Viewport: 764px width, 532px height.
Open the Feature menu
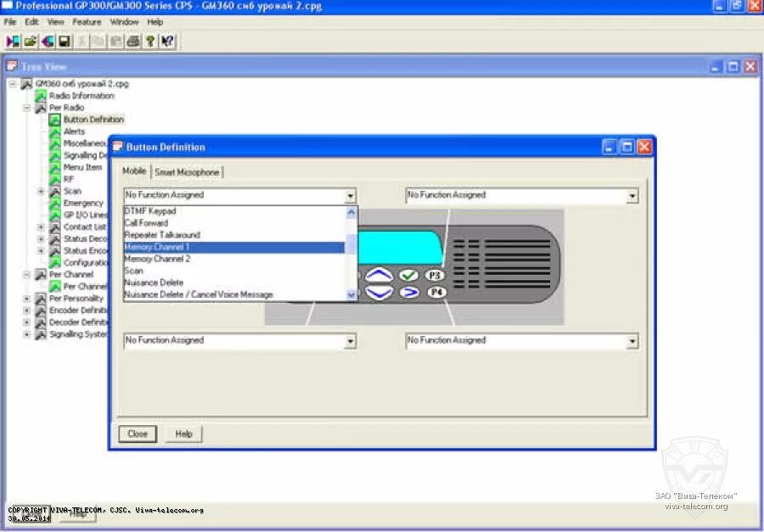[87, 22]
